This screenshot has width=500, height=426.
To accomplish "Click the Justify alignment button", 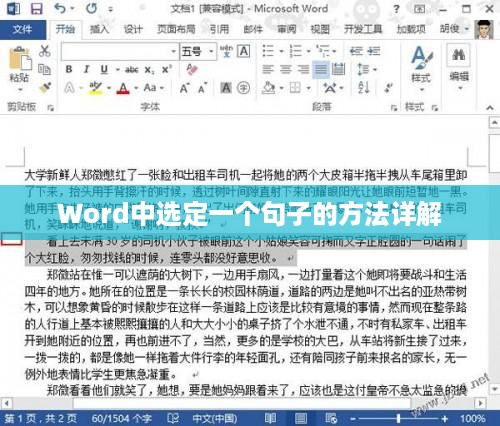I will click(321, 69).
